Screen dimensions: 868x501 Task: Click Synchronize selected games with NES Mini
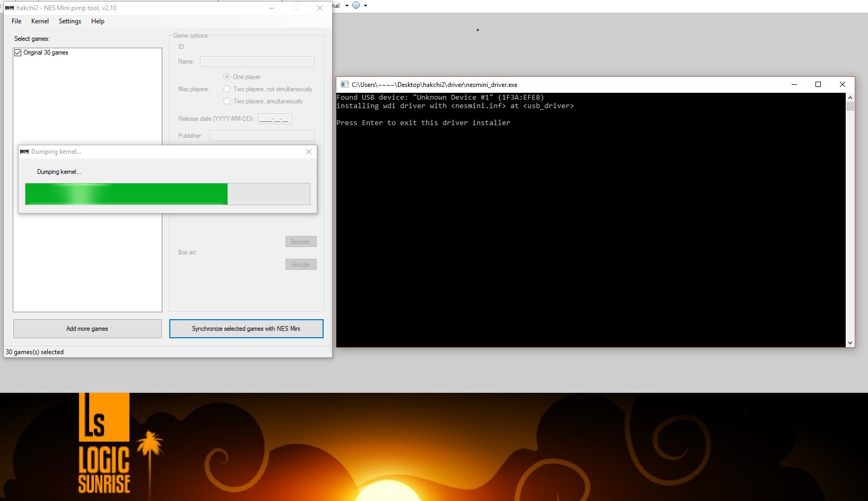(x=246, y=329)
